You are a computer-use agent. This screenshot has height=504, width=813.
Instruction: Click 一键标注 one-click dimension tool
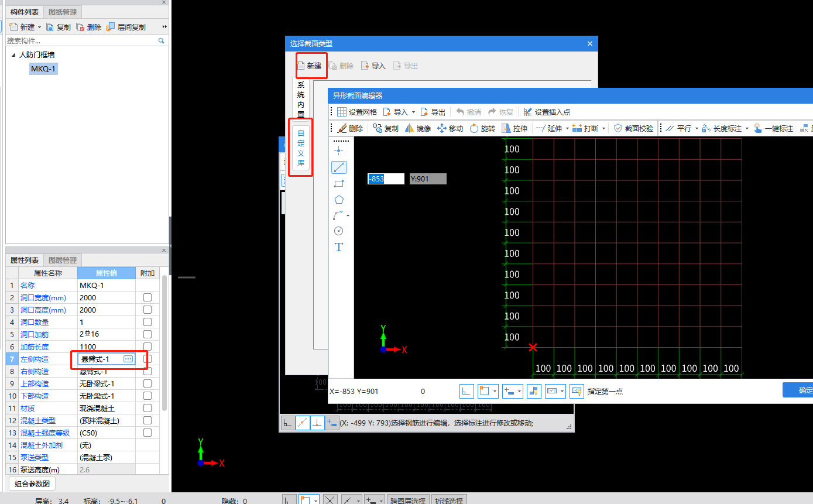[773, 128]
